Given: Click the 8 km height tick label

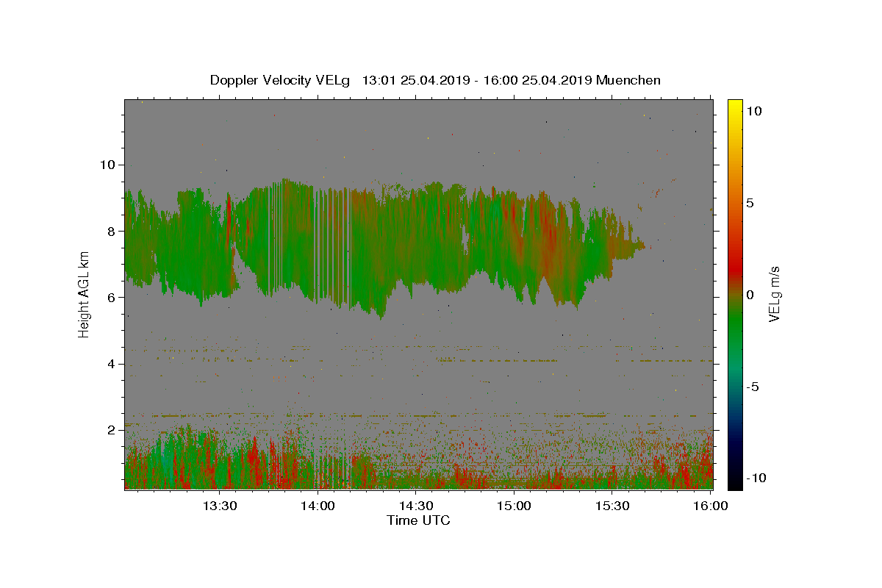Looking at the screenshot, I should click(111, 231).
